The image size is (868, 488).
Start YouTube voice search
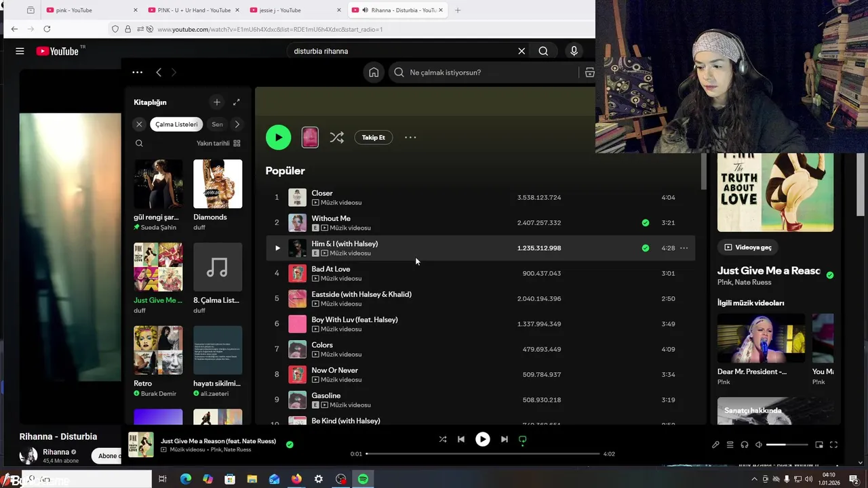click(574, 51)
